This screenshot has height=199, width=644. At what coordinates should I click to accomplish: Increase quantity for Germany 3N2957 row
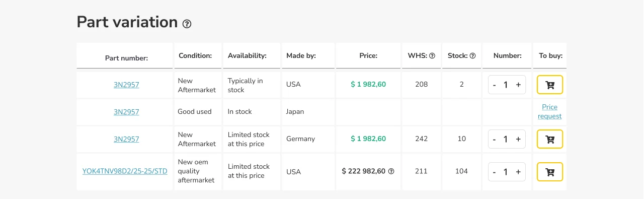(x=518, y=140)
